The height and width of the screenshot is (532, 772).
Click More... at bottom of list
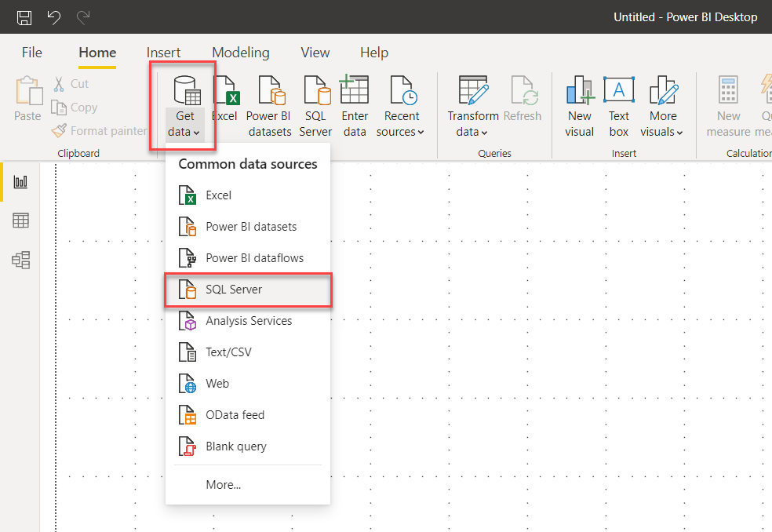(224, 485)
